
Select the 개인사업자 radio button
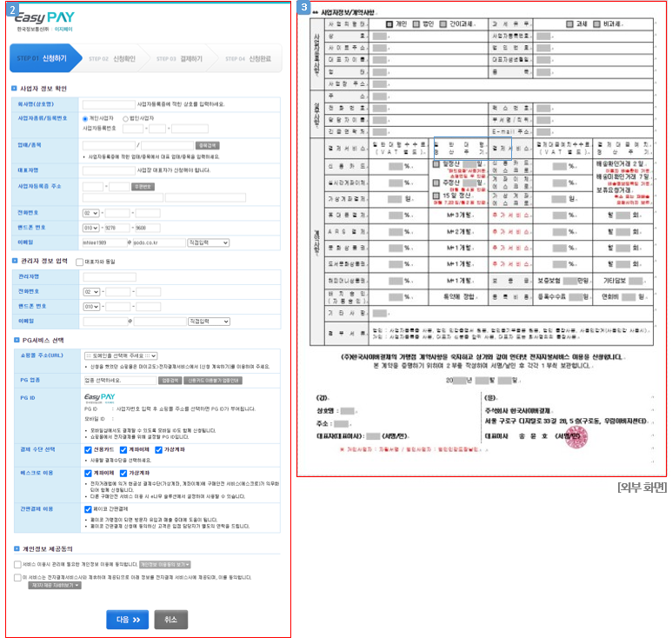point(85,119)
